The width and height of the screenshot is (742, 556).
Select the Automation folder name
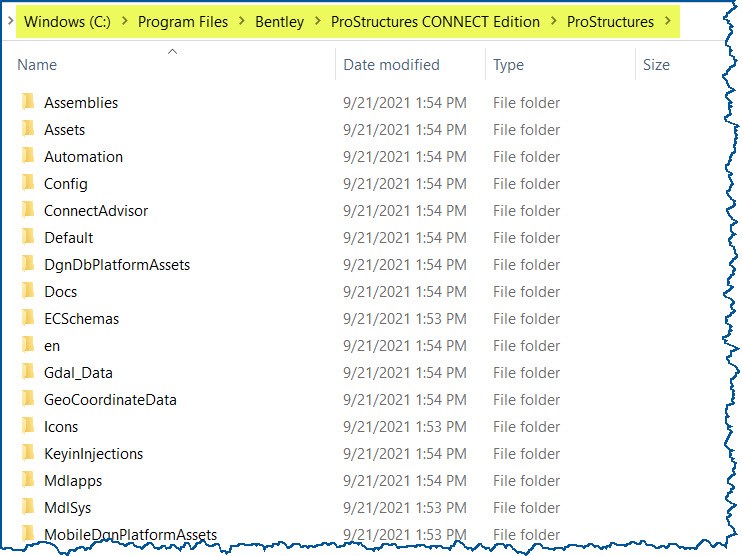click(x=83, y=157)
